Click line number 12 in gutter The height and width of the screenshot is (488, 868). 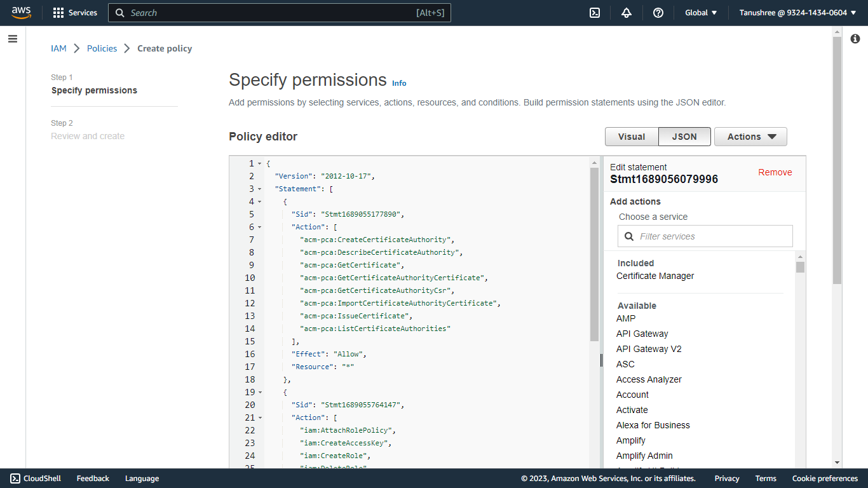[250, 303]
